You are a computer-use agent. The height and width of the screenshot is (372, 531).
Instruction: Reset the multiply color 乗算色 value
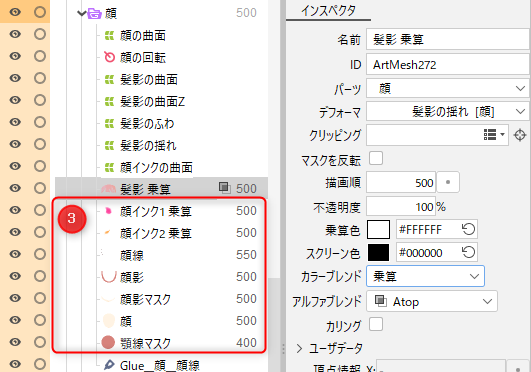coord(468,229)
